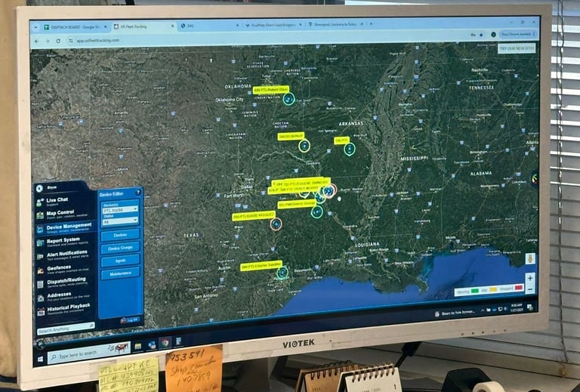Open the Device(s) dropdown in Device Editor
The height and width of the screenshot is (392, 580).
120,209
